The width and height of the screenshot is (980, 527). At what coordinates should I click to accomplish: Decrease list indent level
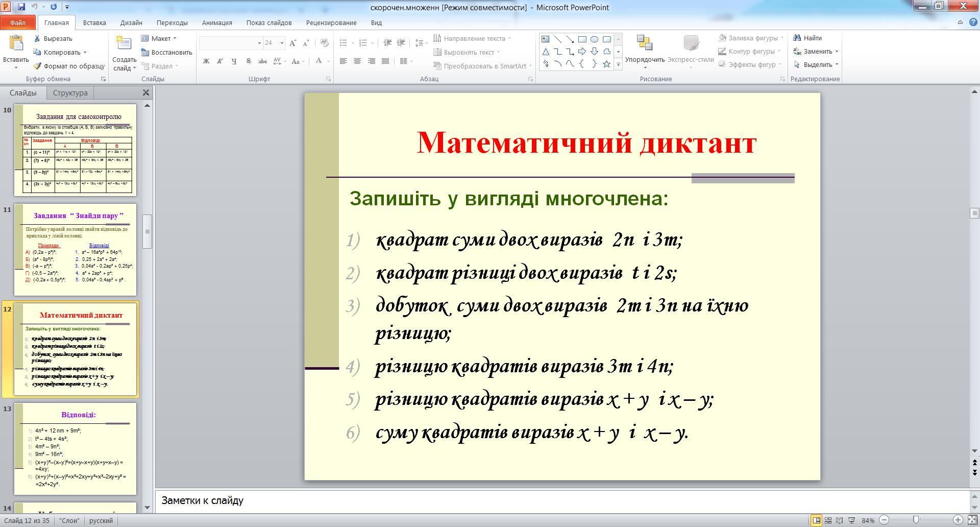[x=387, y=43]
